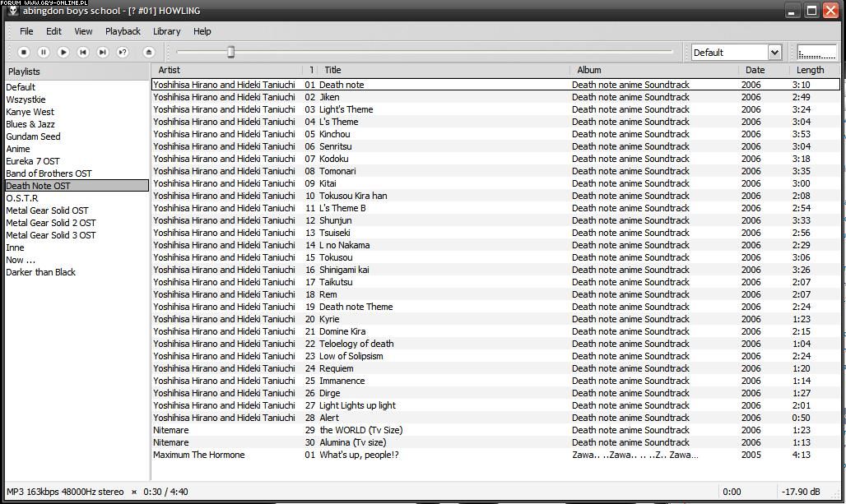Stop playback with the Stop button

click(x=24, y=53)
